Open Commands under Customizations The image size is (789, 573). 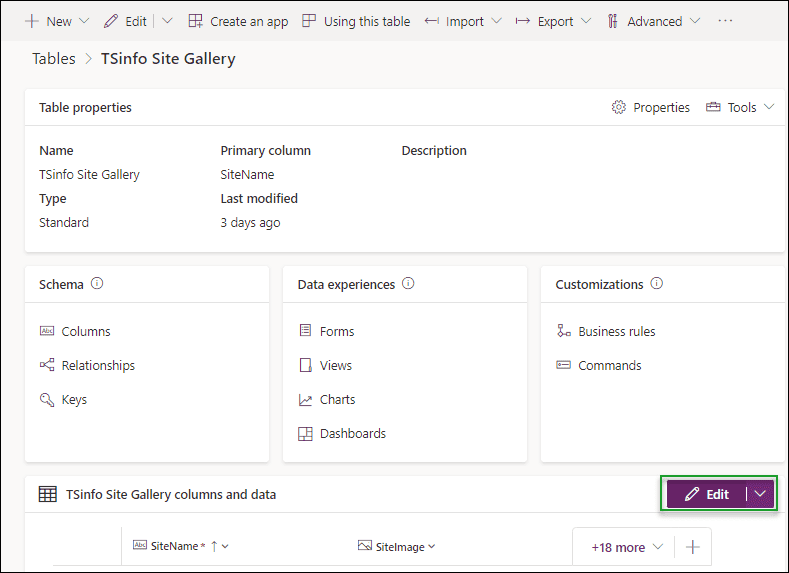point(609,365)
